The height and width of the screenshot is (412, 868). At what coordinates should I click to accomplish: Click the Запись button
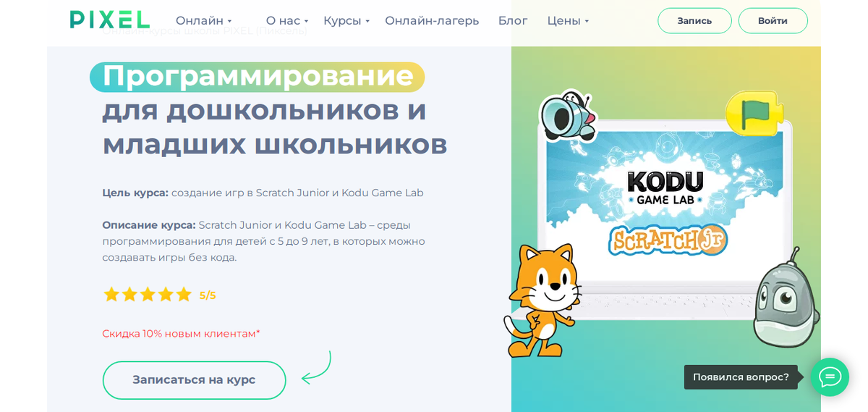tap(694, 21)
